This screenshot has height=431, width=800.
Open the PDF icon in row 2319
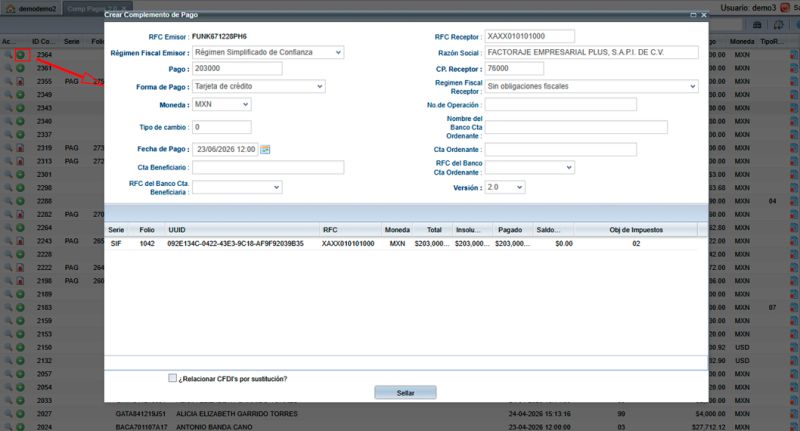pos(20,148)
